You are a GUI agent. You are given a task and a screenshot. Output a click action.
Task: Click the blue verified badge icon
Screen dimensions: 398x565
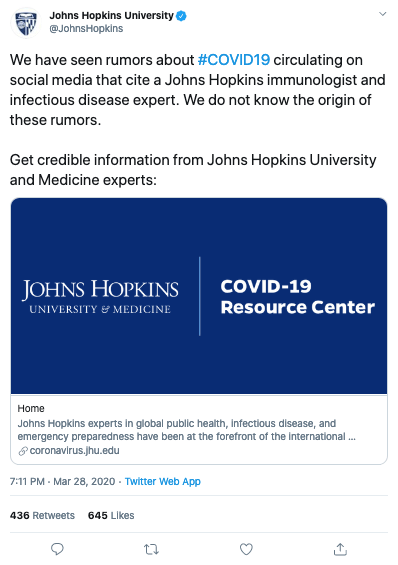pyautogui.click(x=181, y=16)
